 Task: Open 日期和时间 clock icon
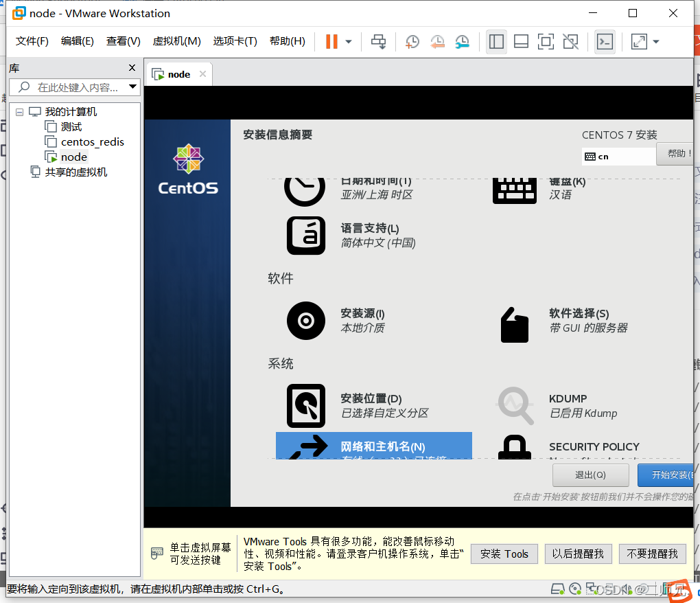tap(305, 192)
